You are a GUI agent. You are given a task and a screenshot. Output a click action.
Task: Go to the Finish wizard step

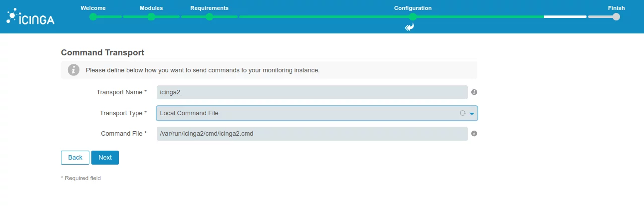pos(616,8)
